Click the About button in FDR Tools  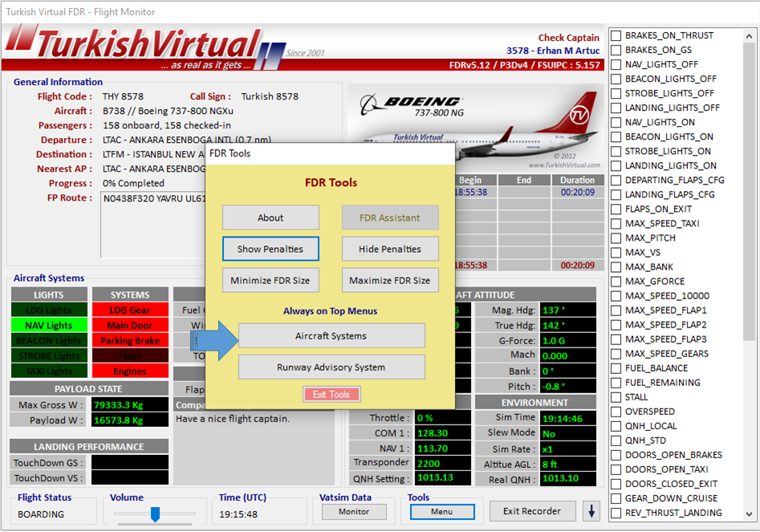click(270, 217)
